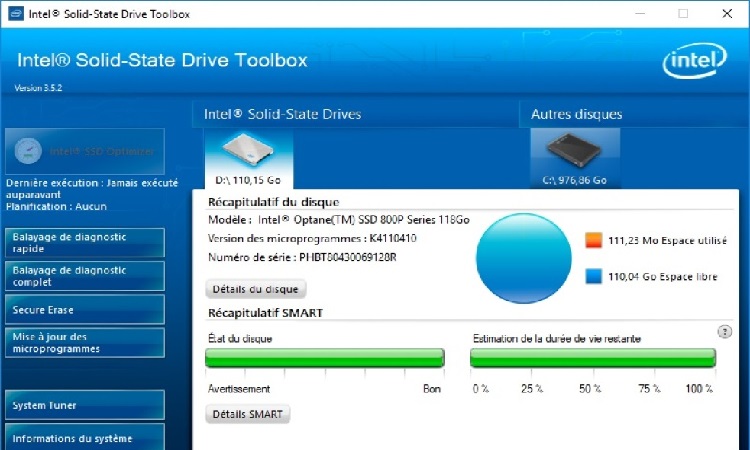Click the app icon in the title bar
Viewport: 750px width, 450px height.
tap(16, 13)
